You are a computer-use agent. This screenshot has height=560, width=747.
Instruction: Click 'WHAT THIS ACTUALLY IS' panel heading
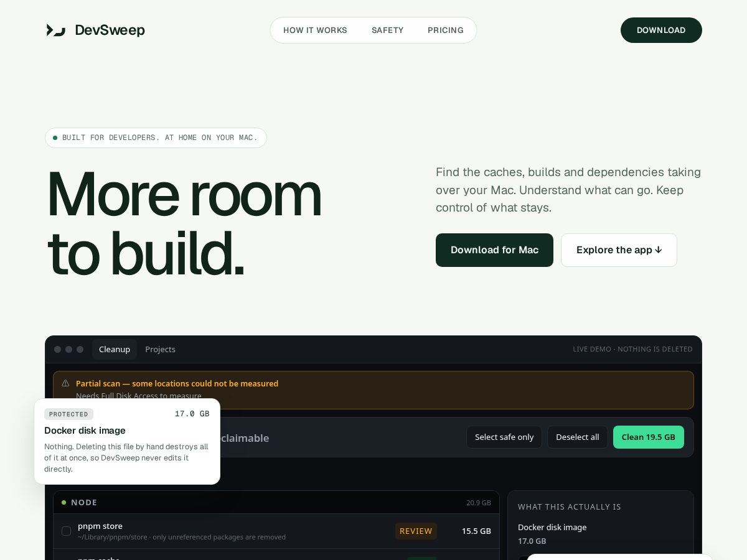[570, 506]
